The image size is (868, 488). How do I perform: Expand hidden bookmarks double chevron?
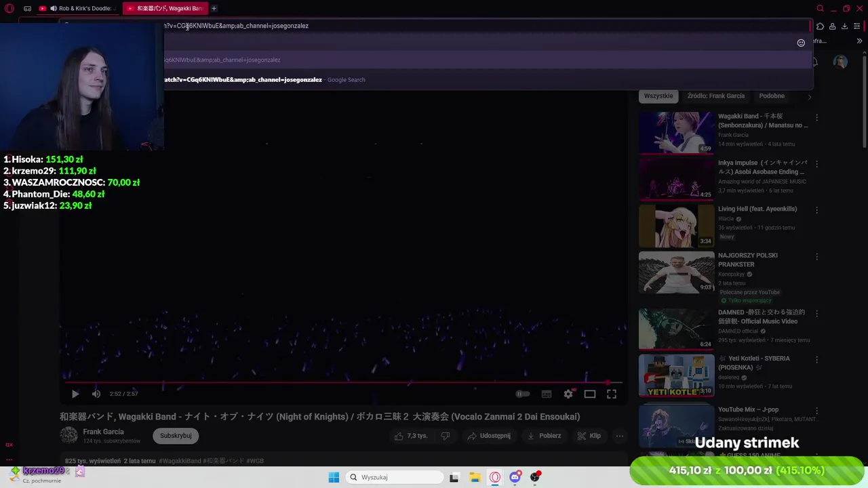tap(859, 41)
